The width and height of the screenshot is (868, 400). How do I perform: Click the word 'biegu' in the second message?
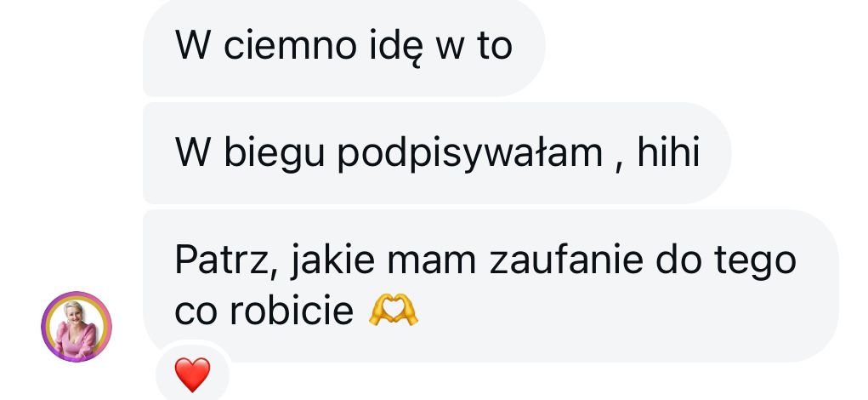[x=274, y=155]
